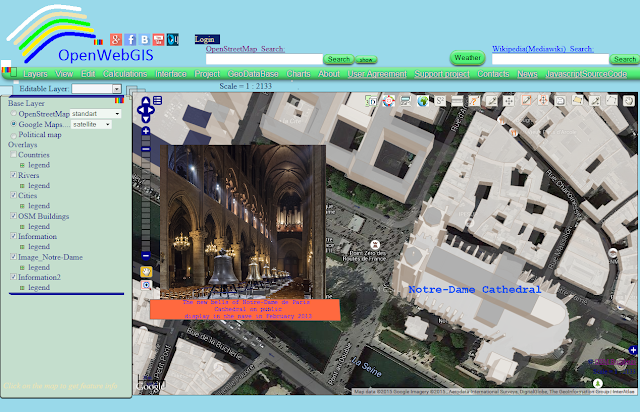Click the red lifebuoy tool icon
The height and width of the screenshot is (412, 640).
click(x=388, y=100)
